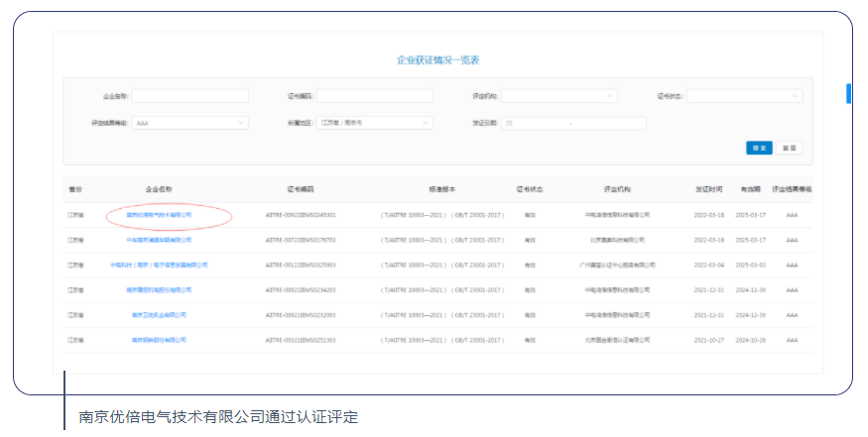Open the 中电科技(南京)电子信息发展有限公司 link

click(x=159, y=266)
